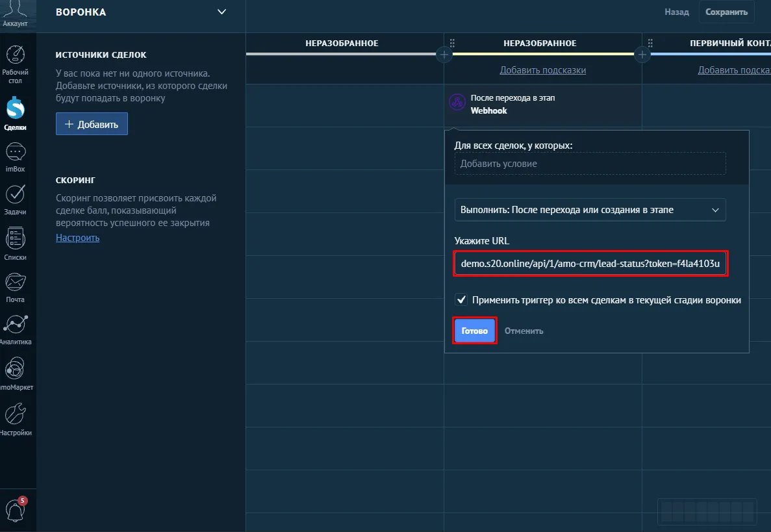The height and width of the screenshot is (532, 771).
Task: Click the Сохранить button
Action: pyautogui.click(x=726, y=12)
